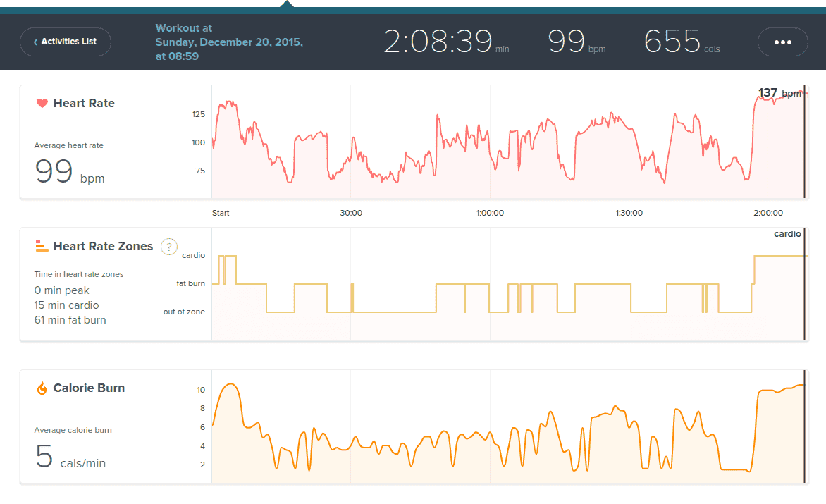Screen dimensions: 826x504
Task: Click the 137 bpm hover readout
Action: pyautogui.click(x=779, y=93)
